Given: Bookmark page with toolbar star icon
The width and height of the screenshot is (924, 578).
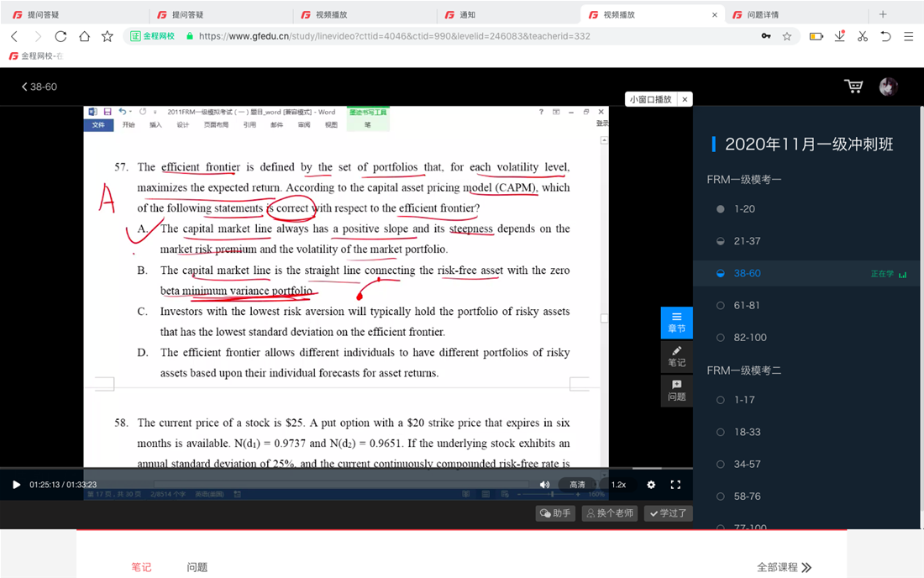Looking at the screenshot, I should click(x=108, y=36).
